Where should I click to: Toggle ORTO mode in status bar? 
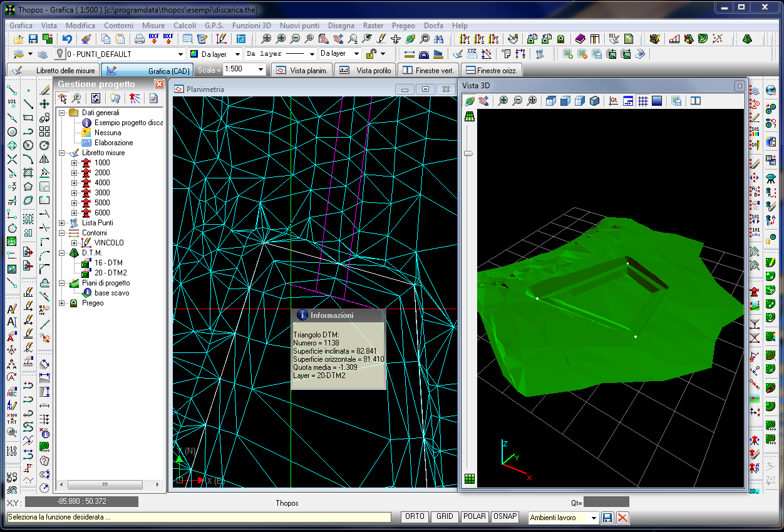pyautogui.click(x=415, y=517)
